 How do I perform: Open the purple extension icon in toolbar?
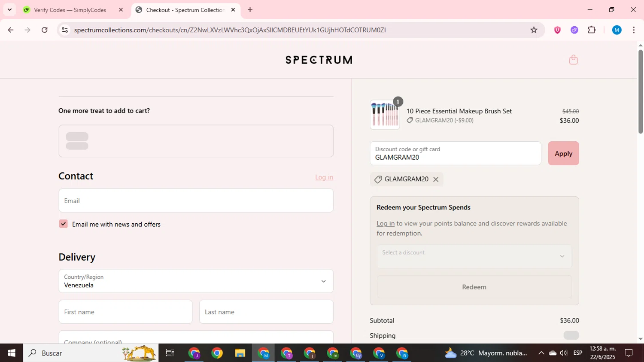point(574,30)
